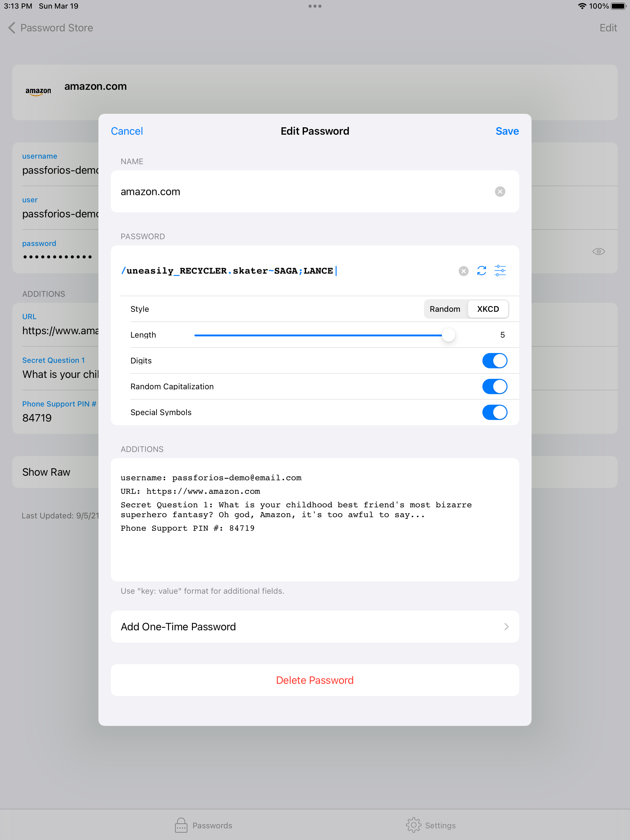630x840 pixels.
Task: Edit the additions text area
Action: (315, 520)
